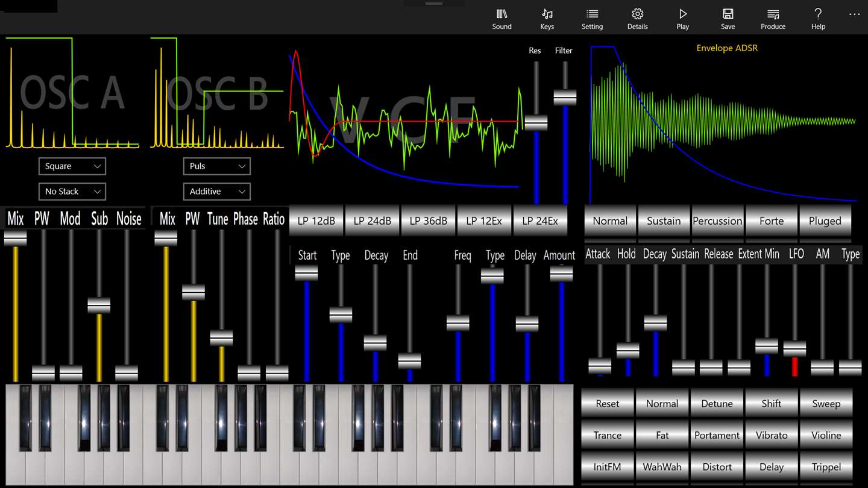Image resolution: width=868 pixels, height=488 pixels.
Task: Click the InitFM preset button
Action: point(608,467)
